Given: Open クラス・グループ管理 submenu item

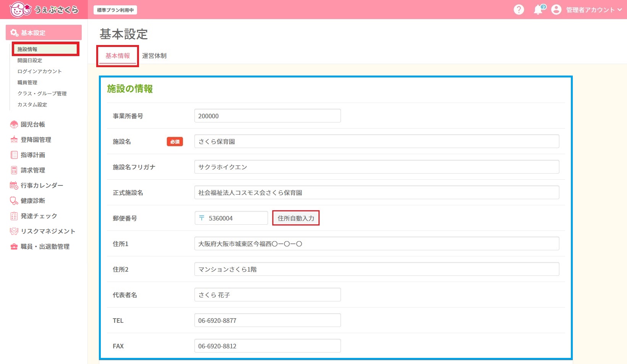Looking at the screenshot, I should [x=42, y=93].
